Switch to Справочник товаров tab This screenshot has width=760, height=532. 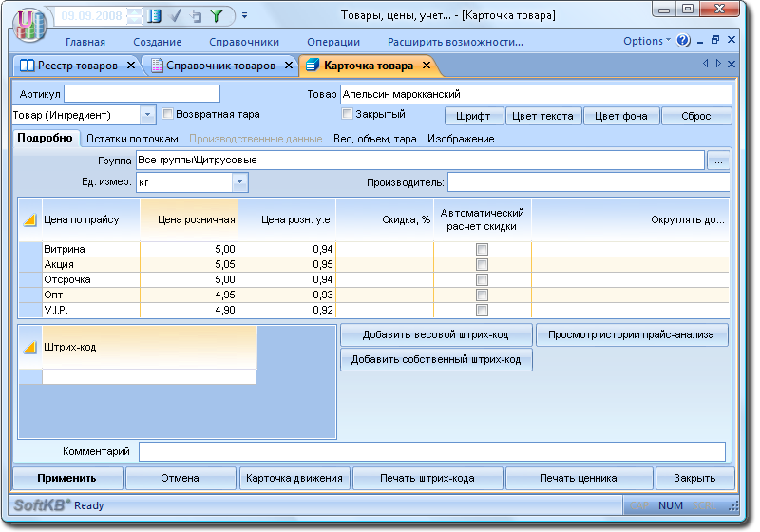pos(220,66)
